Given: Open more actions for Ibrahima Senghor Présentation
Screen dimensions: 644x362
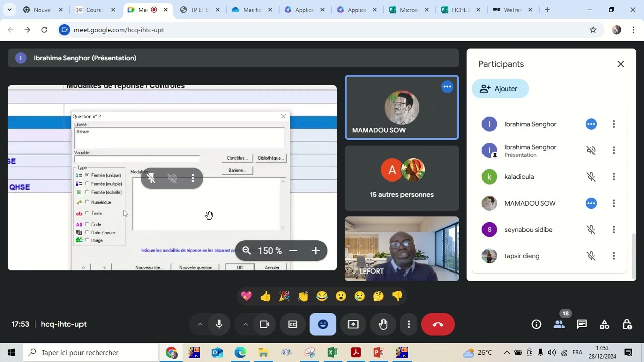Looking at the screenshot, I should pos(614,150).
